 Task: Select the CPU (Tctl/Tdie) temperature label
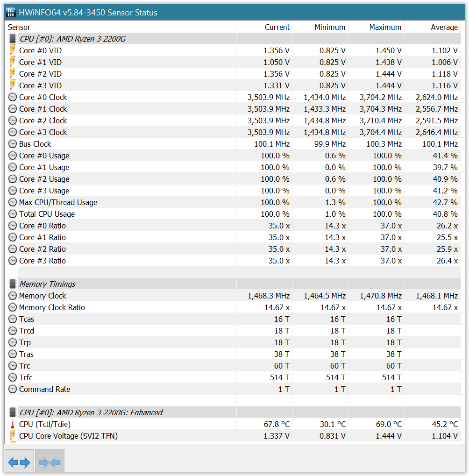[x=45, y=425]
